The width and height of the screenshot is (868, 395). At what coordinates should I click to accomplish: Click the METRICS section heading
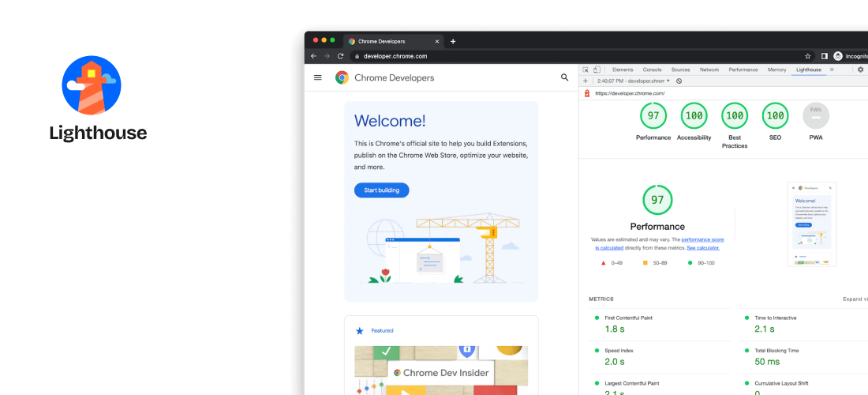pos(601,299)
